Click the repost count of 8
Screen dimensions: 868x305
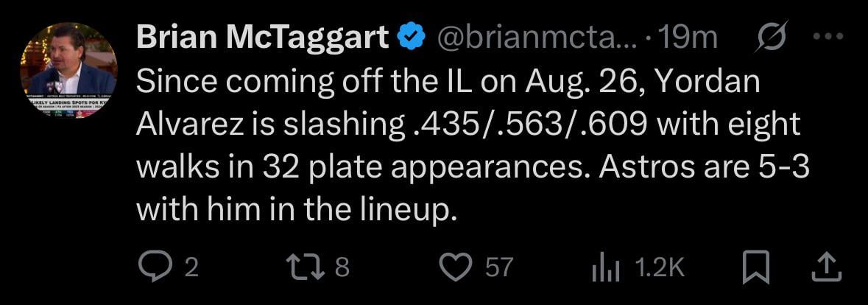pos(342,267)
